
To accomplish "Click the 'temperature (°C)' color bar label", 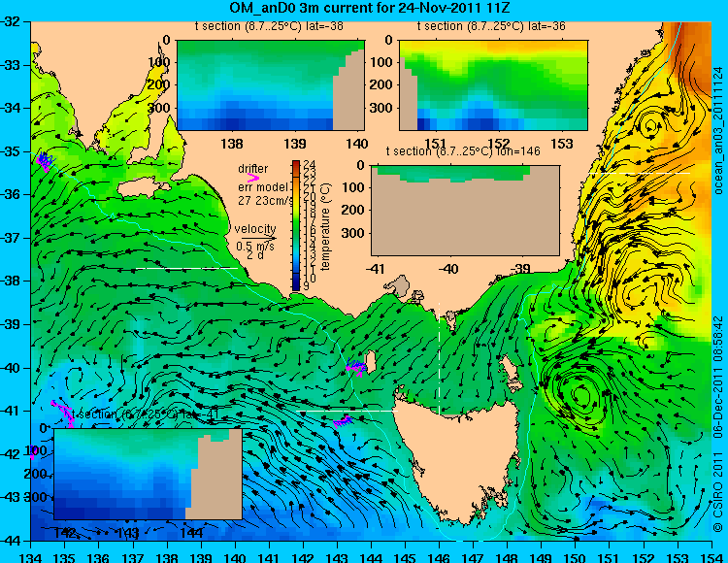I will click(325, 226).
